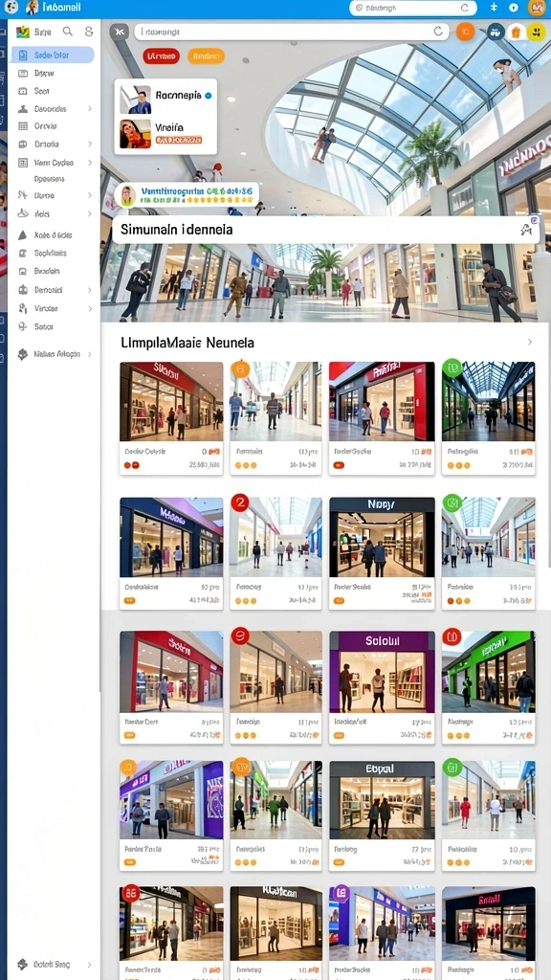Expand the "Nsisaa Aliogtn" sidebar chevron

[90, 354]
